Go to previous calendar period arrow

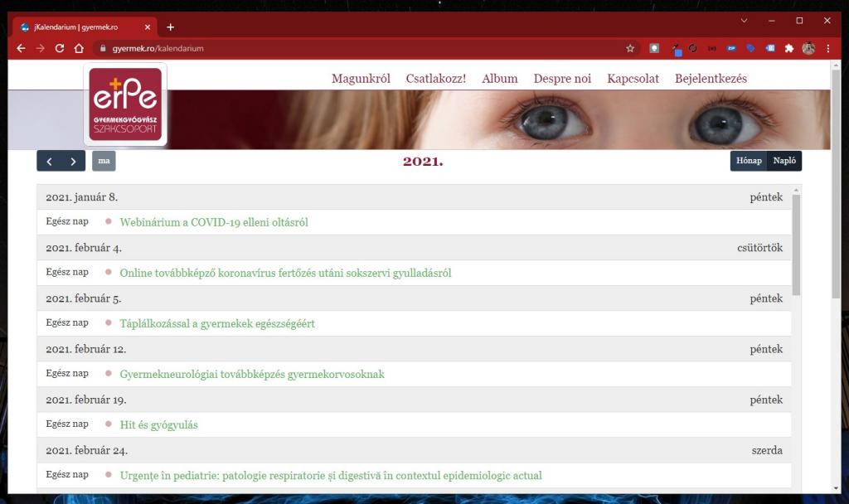point(49,161)
